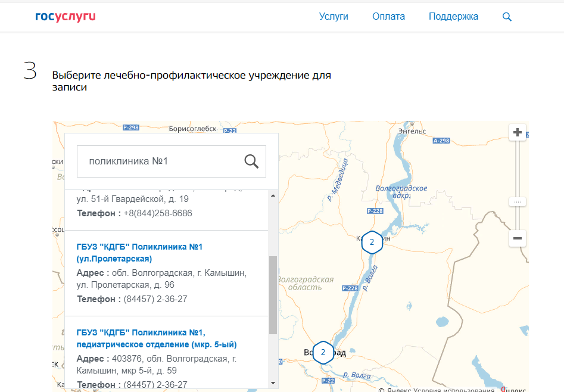564x392 pixels.
Task: Select Поликлиника №1 педиатрическое отделение (мкр. 5-ый)
Action: click(x=157, y=338)
